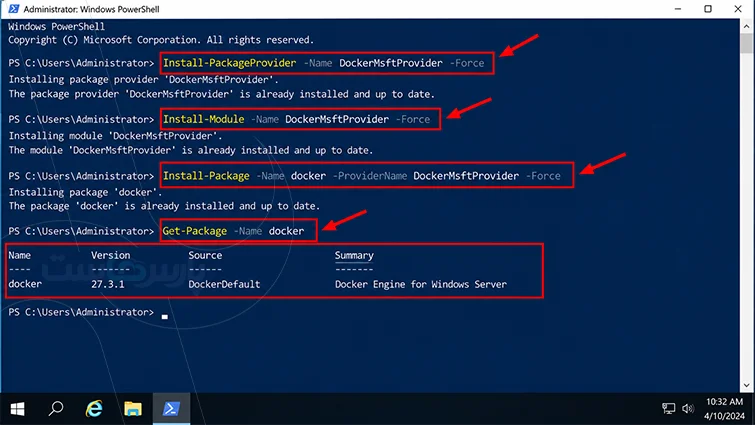
Task: Click the Name column header
Action: [x=19, y=256]
